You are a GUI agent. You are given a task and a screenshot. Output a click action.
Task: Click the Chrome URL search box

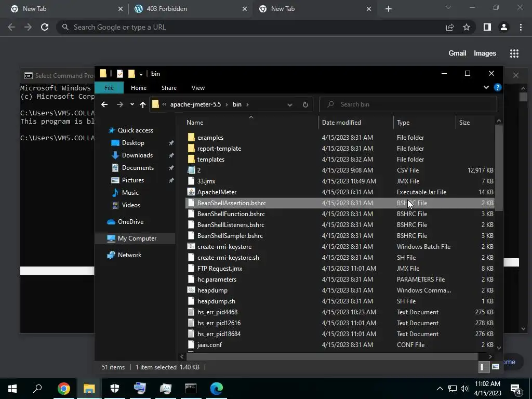click(x=251, y=27)
